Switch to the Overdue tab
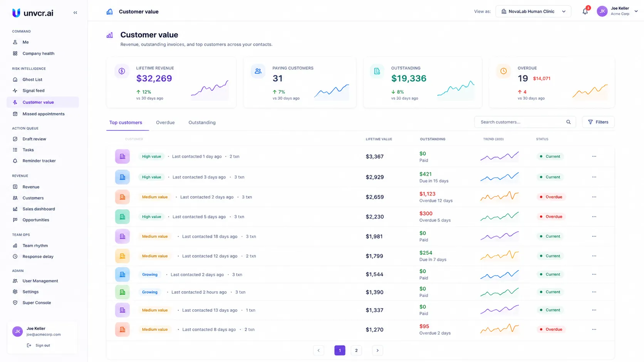The height and width of the screenshot is (362, 644). point(165,122)
